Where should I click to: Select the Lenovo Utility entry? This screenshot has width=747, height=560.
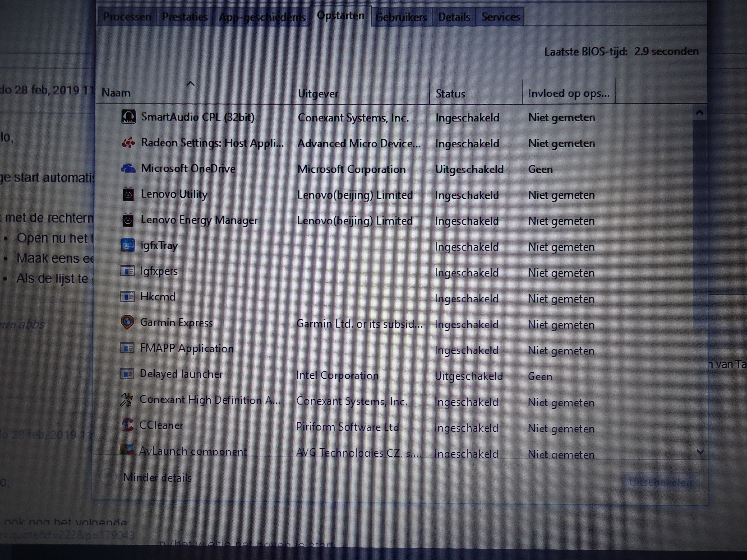[x=394, y=195]
